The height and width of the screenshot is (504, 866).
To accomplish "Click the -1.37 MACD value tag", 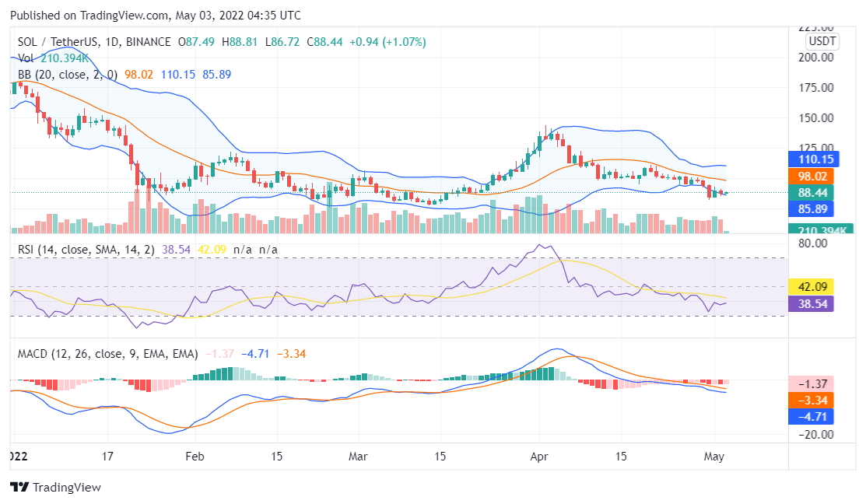I will (812, 383).
